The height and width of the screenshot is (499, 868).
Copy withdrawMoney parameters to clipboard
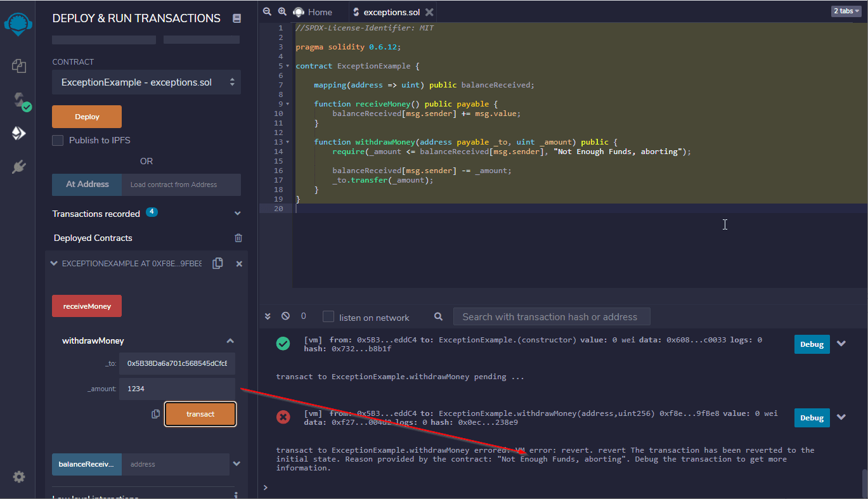click(156, 414)
